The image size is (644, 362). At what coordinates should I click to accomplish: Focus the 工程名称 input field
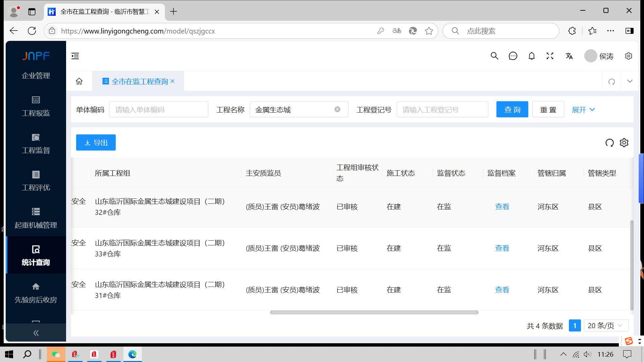coord(299,109)
